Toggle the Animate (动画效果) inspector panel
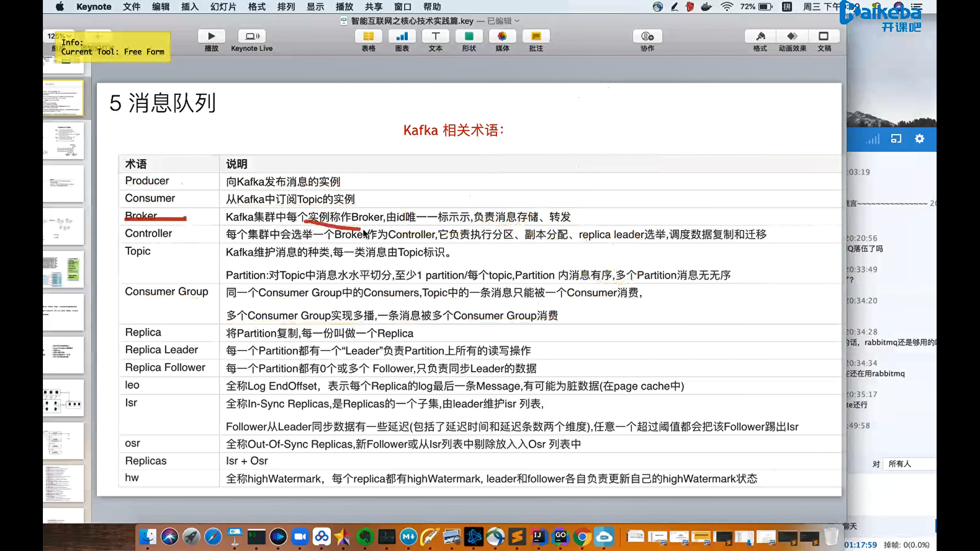The width and height of the screenshot is (980, 551). point(792,36)
